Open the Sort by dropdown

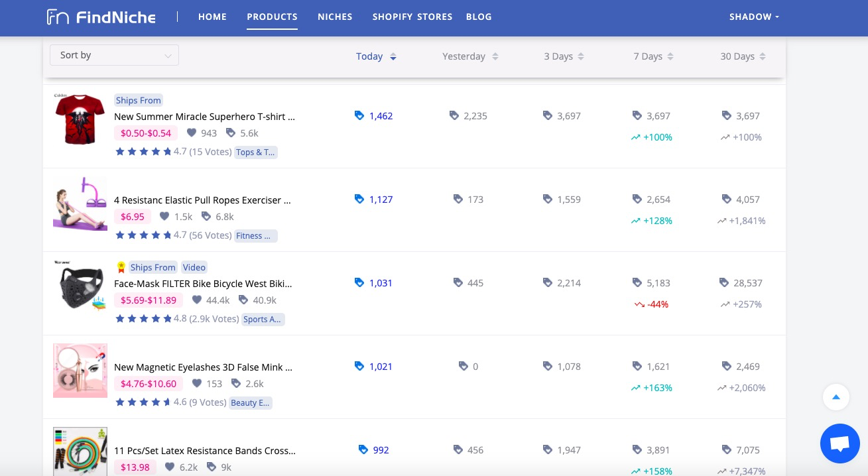point(115,55)
